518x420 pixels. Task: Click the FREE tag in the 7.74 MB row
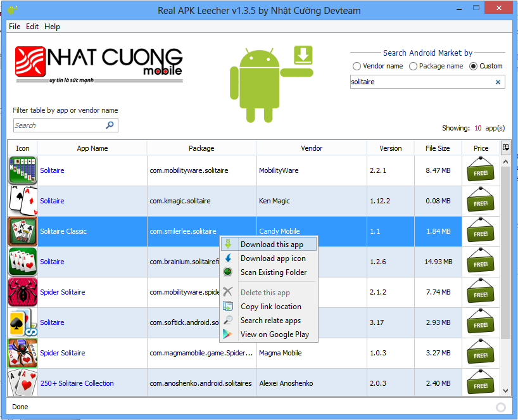(481, 291)
